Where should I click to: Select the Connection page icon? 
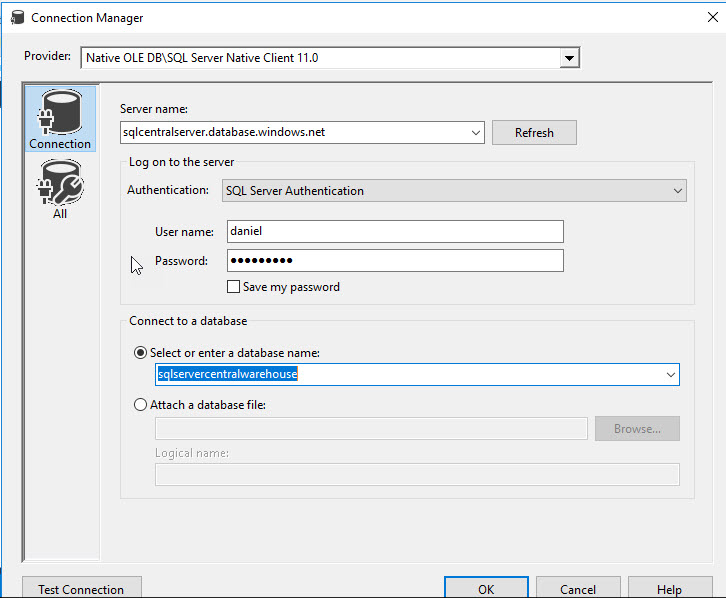click(x=60, y=119)
